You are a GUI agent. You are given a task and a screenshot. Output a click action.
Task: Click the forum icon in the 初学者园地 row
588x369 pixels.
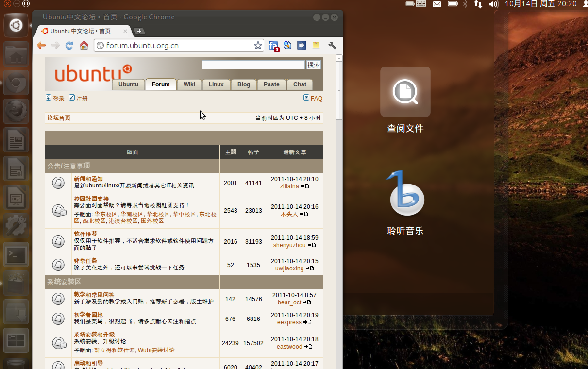[58, 319]
